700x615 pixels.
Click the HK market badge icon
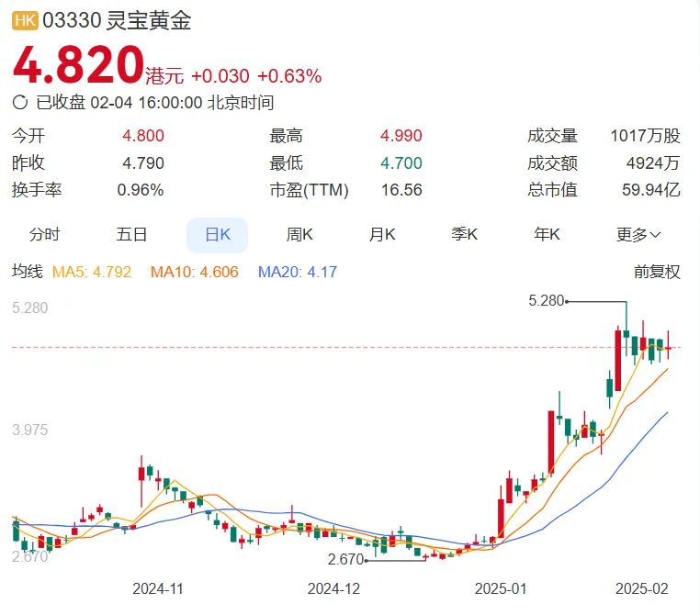pyautogui.click(x=25, y=21)
